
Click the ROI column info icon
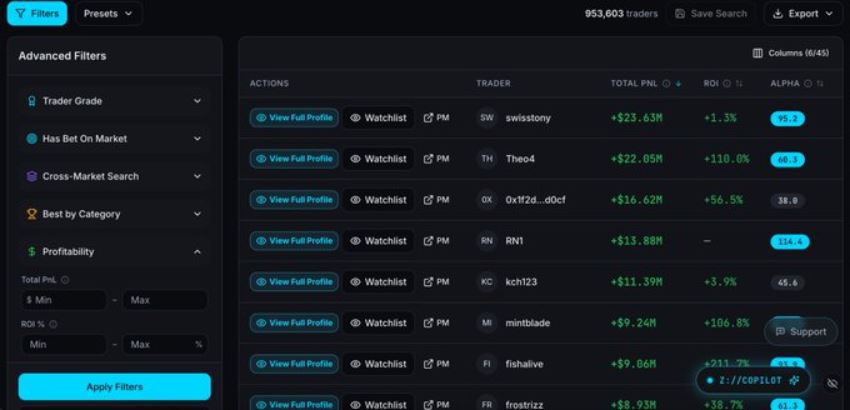click(726, 84)
